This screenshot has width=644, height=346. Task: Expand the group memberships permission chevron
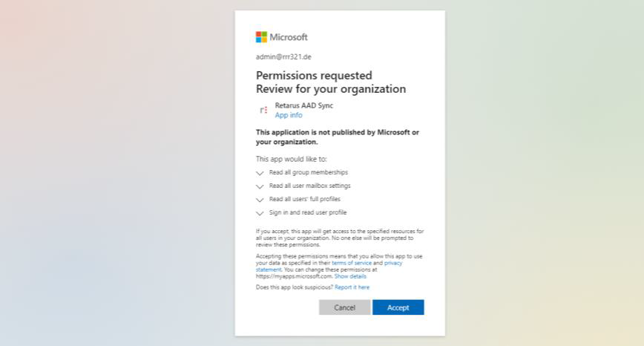(x=260, y=173)
